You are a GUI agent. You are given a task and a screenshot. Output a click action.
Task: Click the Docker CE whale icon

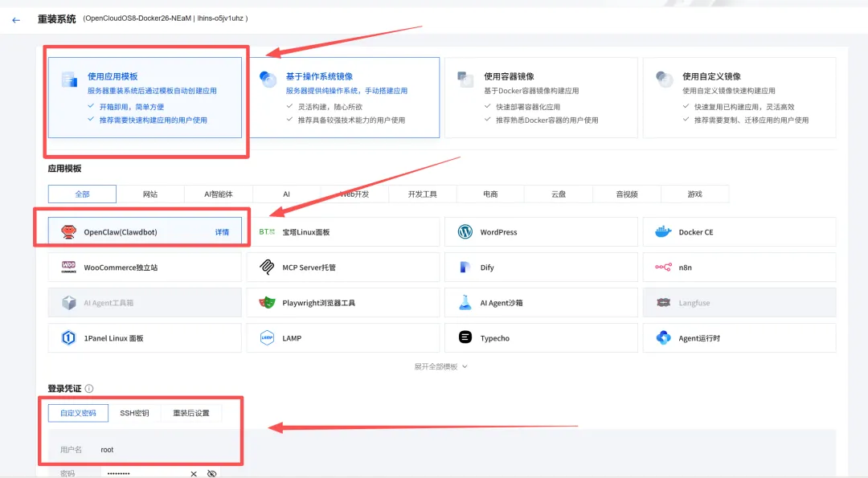coord(663,232)
